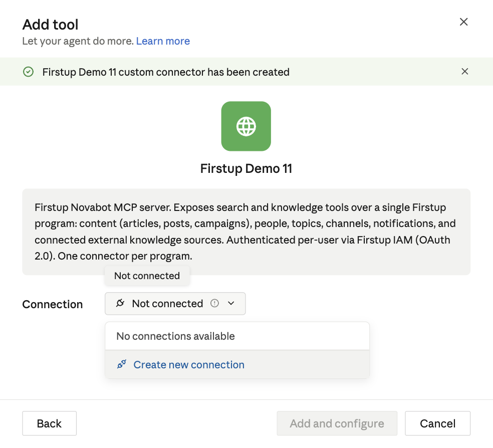
Task: Click the Not connected tooltip
Action: point(147,276)
